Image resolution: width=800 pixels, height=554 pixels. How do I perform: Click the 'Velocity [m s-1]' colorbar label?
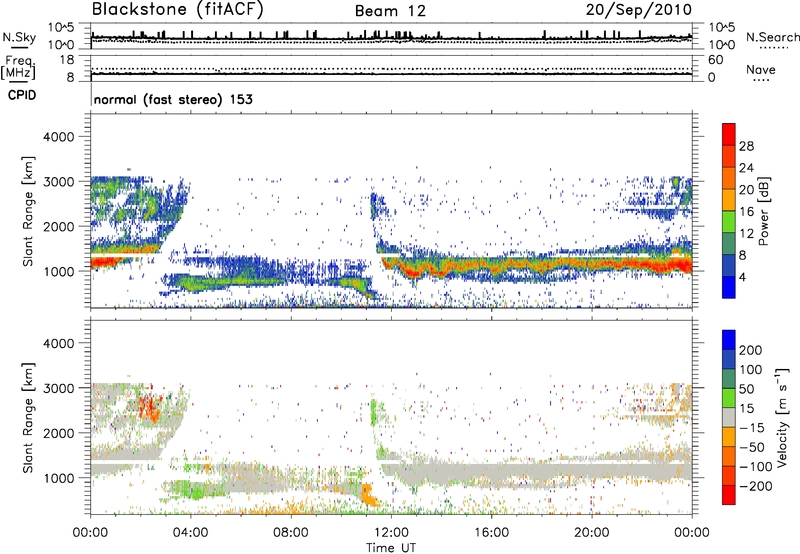781,417
